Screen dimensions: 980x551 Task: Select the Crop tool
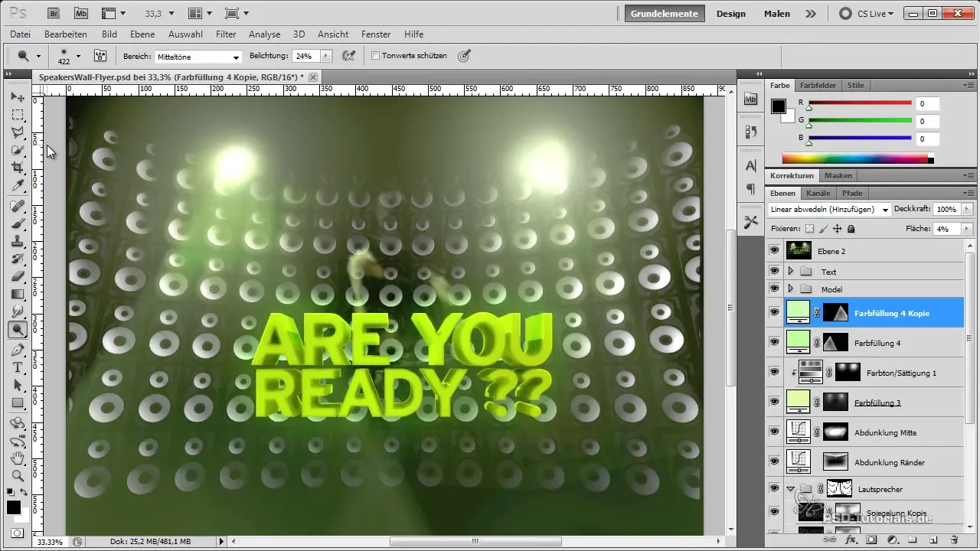pyautogui.click(x=18, y=168)
